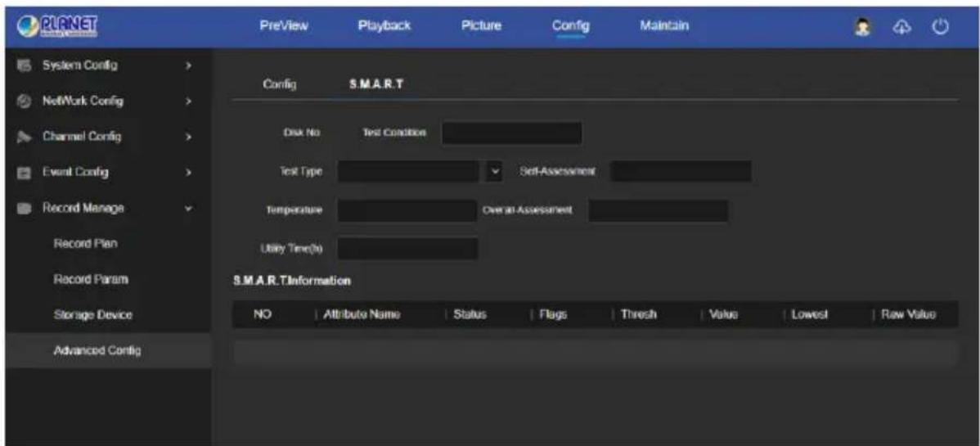Click the Record Manage disk icon
980x446 pixels.
point(23,207)
